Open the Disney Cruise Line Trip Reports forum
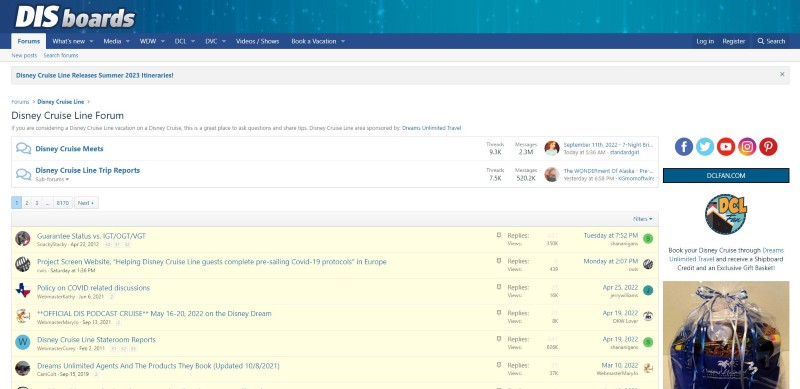Image resolution: width=800 pixels, height=389 pixels. click(x=87, y=171)
